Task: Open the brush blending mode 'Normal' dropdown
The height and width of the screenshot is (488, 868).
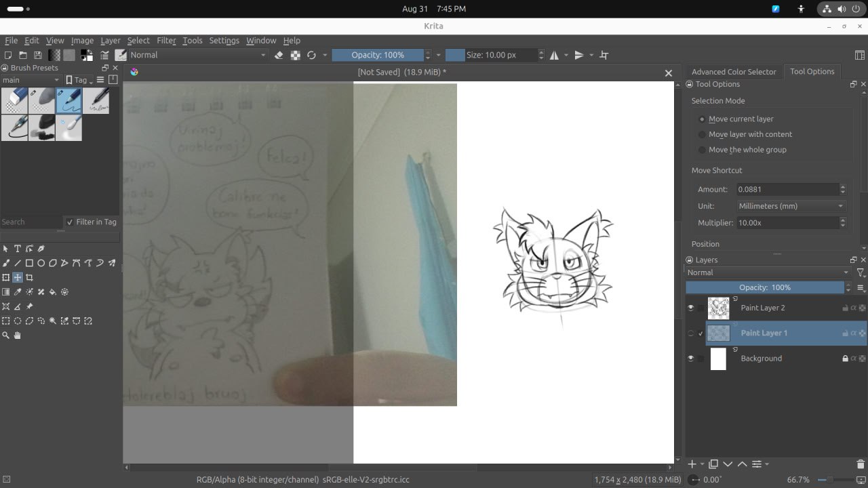Action: (x=197, y=55)
